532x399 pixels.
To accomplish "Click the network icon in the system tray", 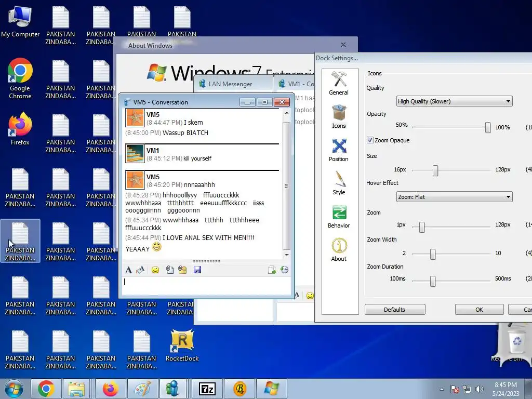I will (467, 389).
